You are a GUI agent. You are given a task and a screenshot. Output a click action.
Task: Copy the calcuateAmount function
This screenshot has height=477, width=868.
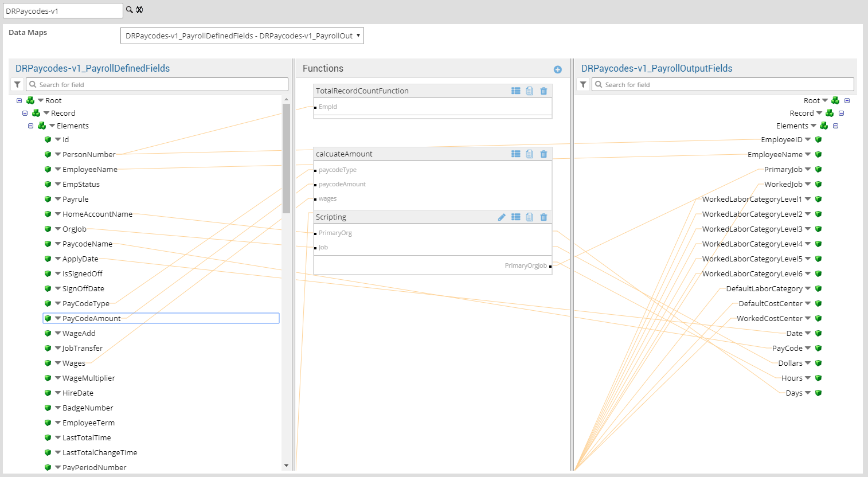tap(529, 154)
